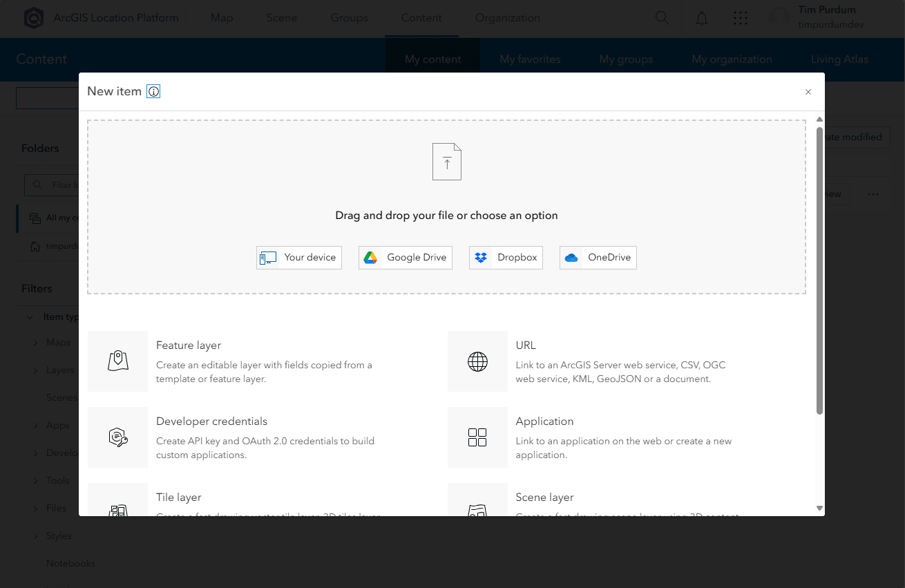The width and height of the screenshot is (905, 588).
Task: Click the Application grid icon
Action: 477,437
